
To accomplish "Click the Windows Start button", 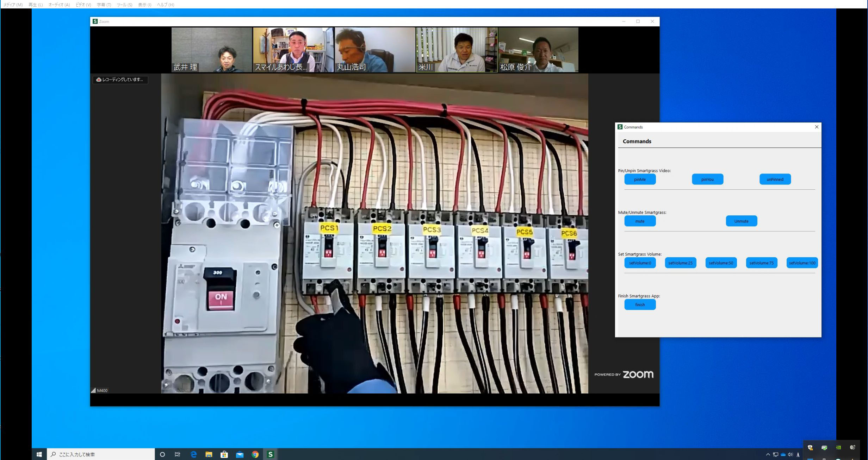I will (x=39, y=454).
